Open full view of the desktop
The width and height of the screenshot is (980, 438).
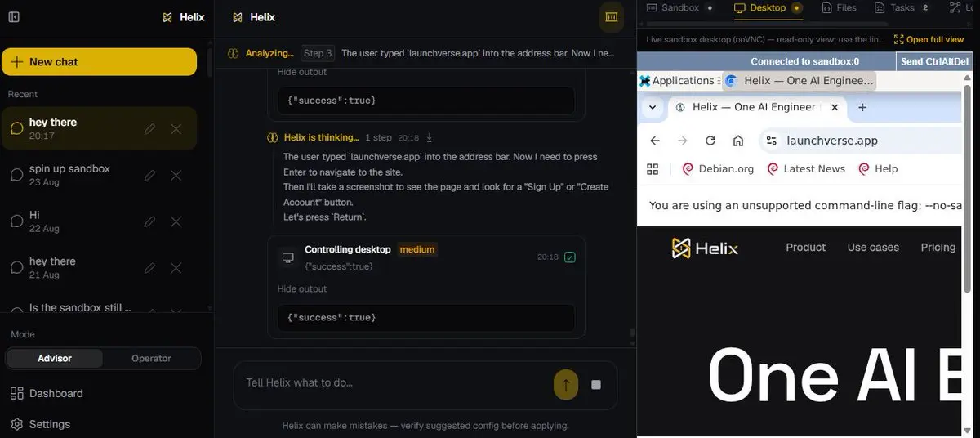point(929,39)
